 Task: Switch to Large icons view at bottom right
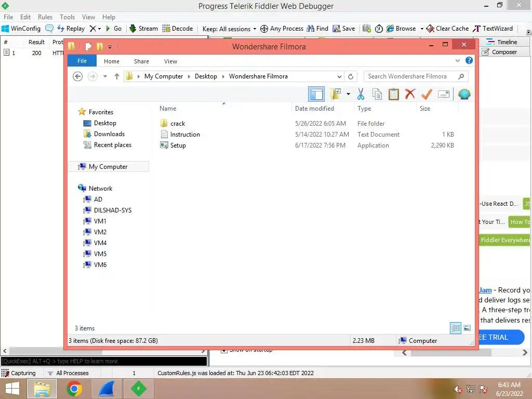[467, 328]
